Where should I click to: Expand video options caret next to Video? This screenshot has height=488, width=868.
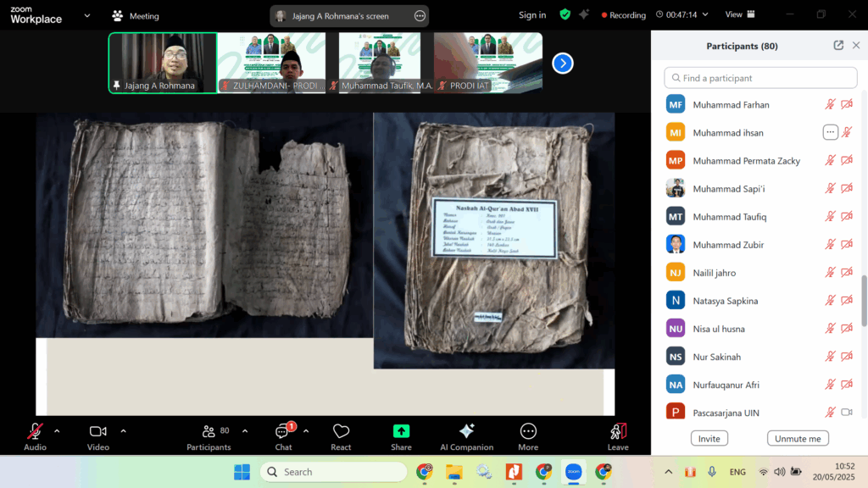point(123,430)
